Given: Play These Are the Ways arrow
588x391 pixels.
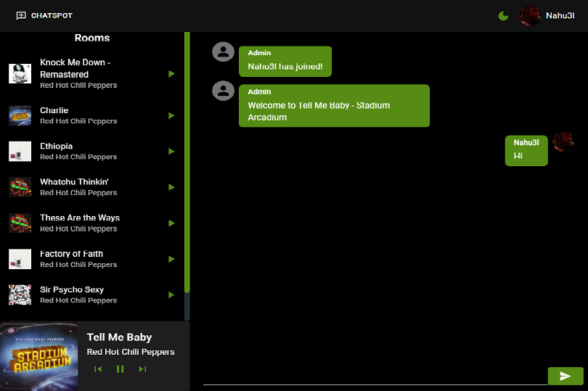Looking at the screenshot, I should (x=171, y=223).
